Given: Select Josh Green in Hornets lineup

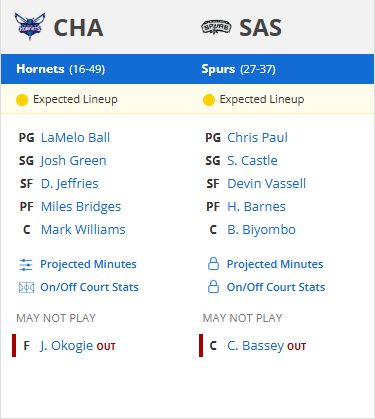Looking at the screenshot, I should click(x=73, y=161).
